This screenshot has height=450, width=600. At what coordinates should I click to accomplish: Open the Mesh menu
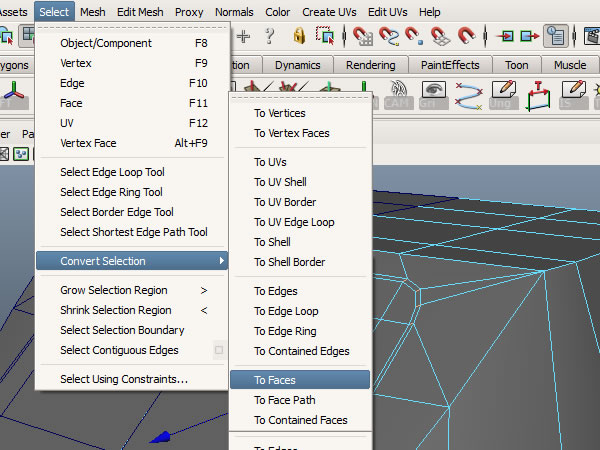pyautogui.click(x=93, y=12)
